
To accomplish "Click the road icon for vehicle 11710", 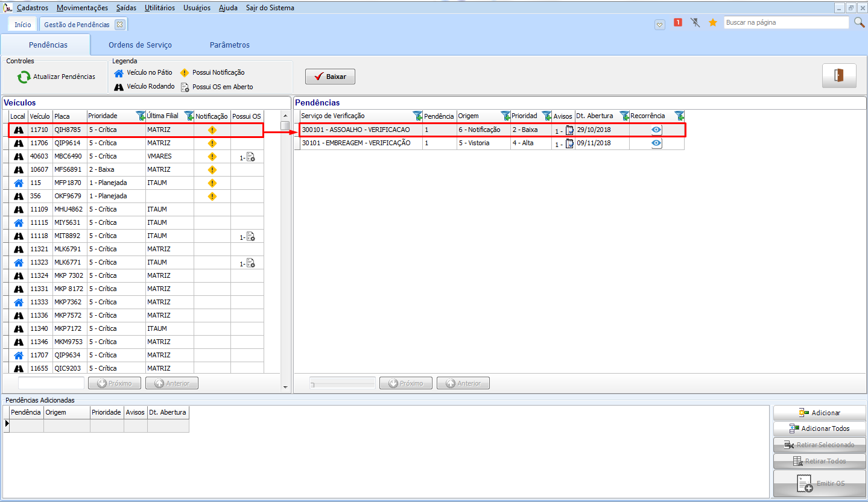I will coord(19,130).
